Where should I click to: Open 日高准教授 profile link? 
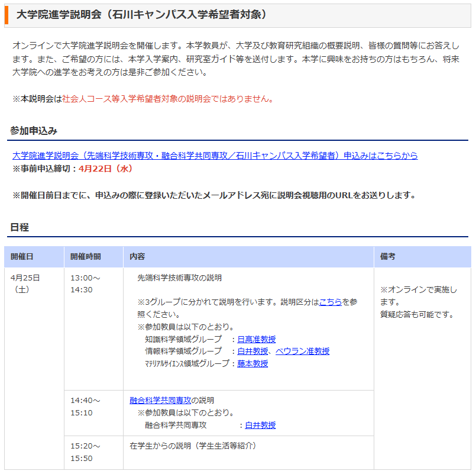click(256, 339)
